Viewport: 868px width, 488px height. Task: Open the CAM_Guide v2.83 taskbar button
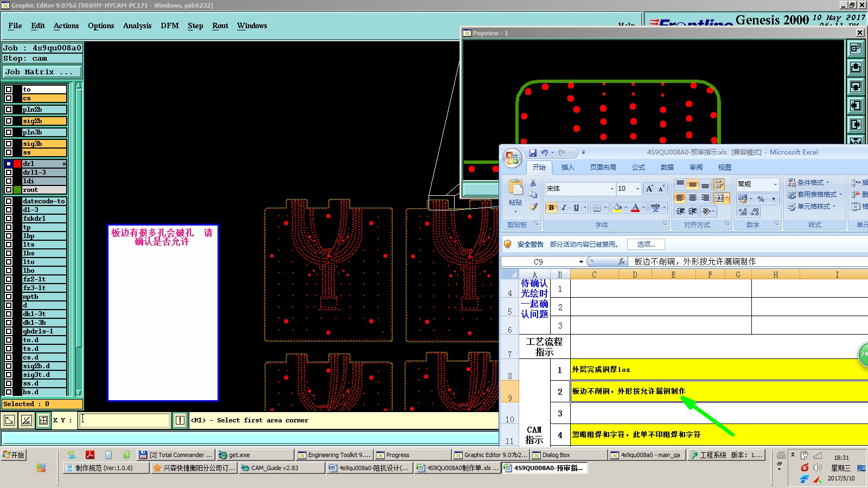point(282,468)
